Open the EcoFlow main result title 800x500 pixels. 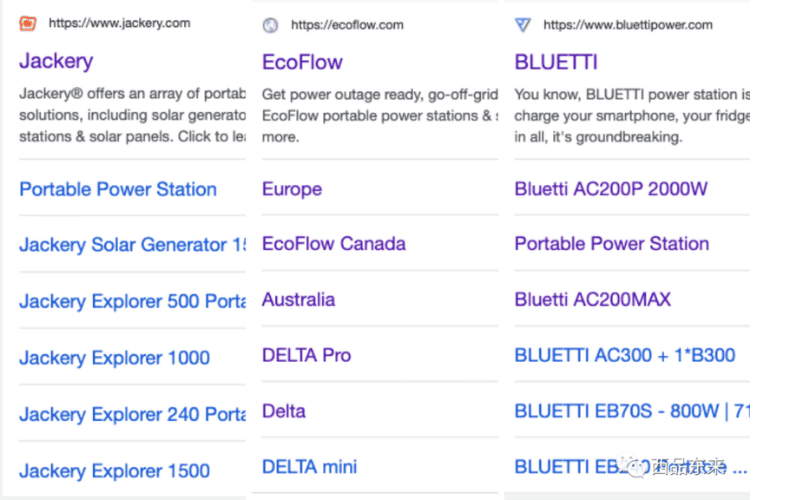tap(302, 62)
